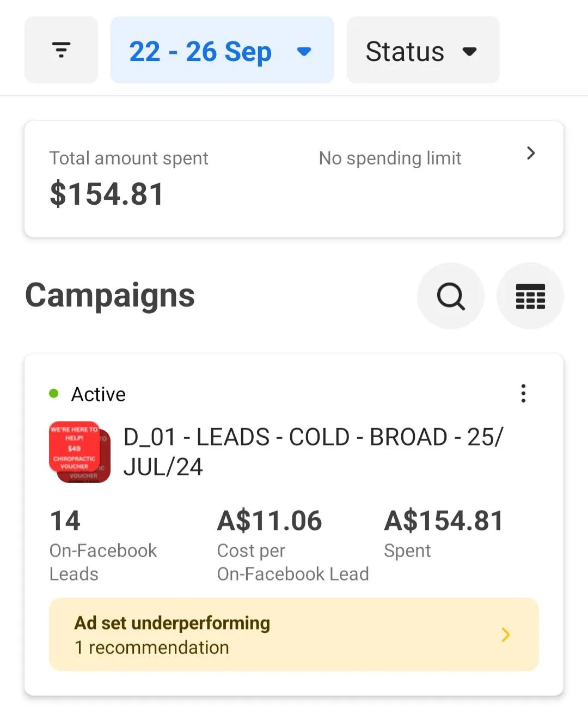Screen dimensions: 588x716
Task: Open the table columns view icon
Action: click(x=530, y=296)
